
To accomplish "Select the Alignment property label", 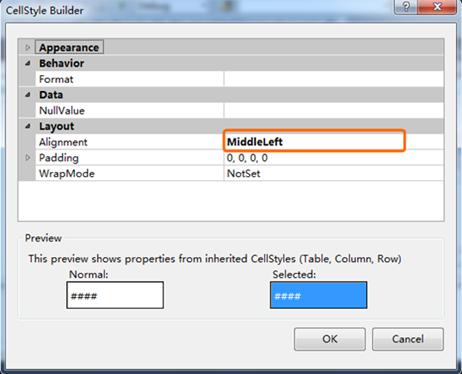I will click(x=63, y=142).
